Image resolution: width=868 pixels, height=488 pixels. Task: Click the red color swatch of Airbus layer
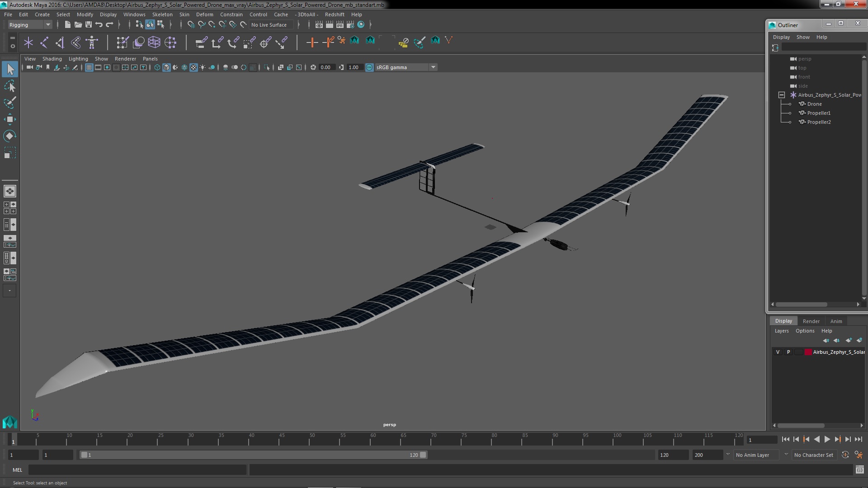click(808, 352)
